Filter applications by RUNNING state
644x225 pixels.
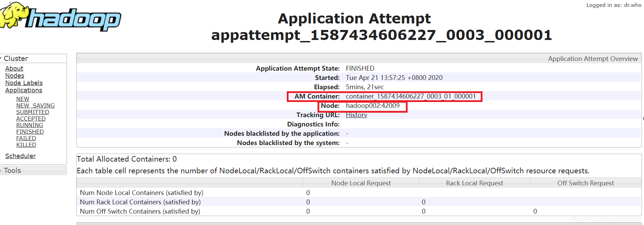coord(30,125)
